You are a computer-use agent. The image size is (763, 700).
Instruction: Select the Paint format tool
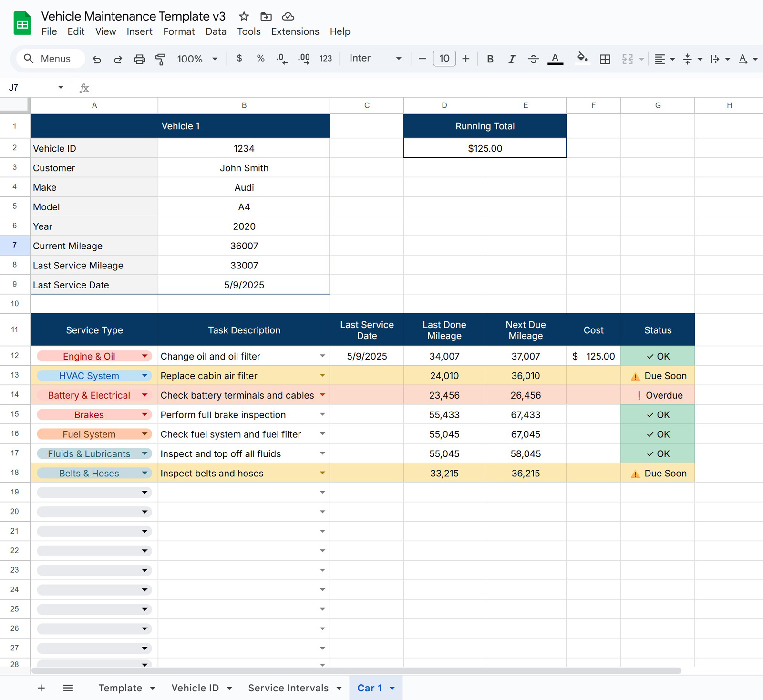160,59
